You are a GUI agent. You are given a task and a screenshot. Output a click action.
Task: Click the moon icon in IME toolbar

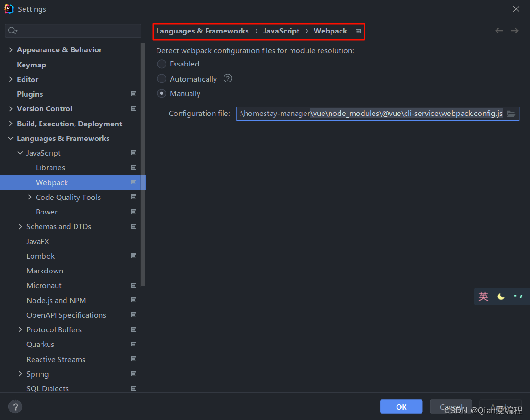(501, 296)
